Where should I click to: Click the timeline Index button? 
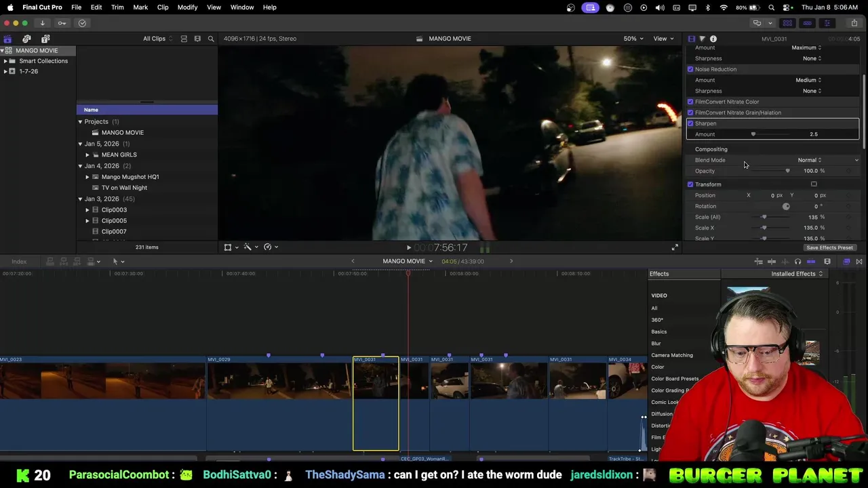pyautogui.click(x=19, y=262)
